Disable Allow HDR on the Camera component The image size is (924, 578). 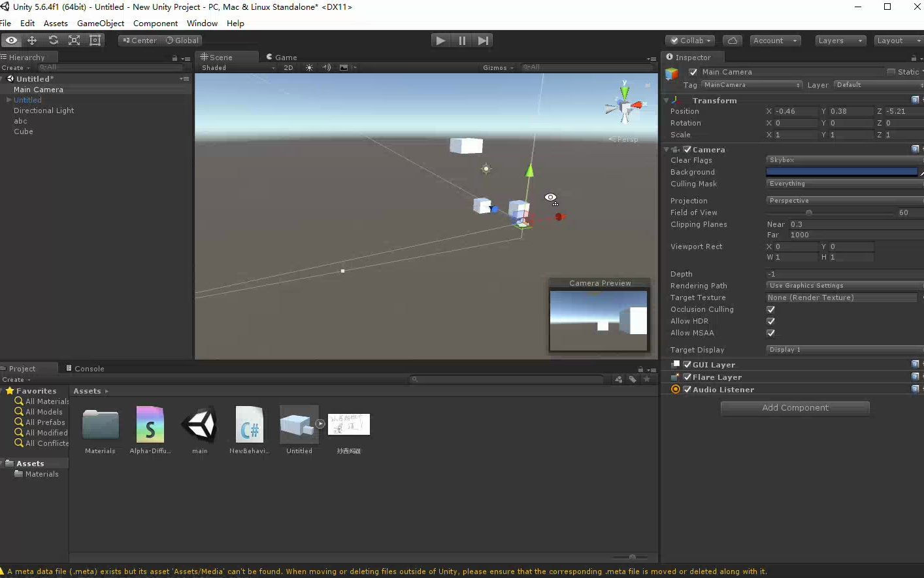[770, 321]
